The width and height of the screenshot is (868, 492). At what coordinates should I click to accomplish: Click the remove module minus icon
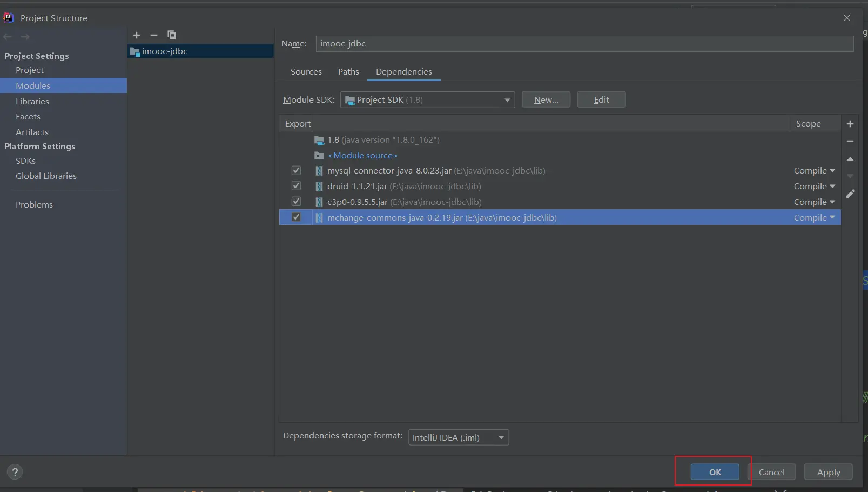[154, 35]
